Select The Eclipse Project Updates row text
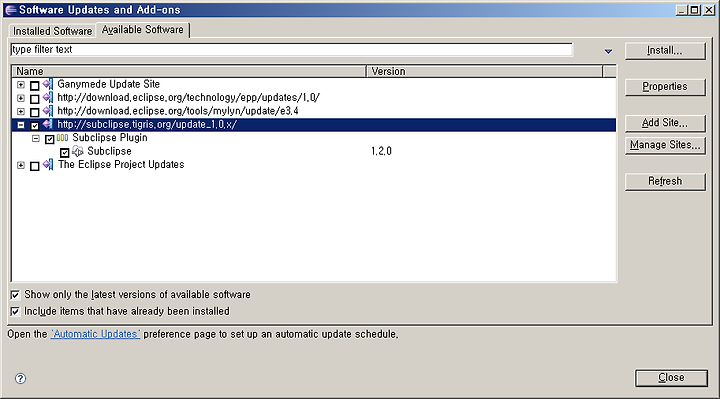The height and width of the screenshot is (399, 720). (121, 164)
